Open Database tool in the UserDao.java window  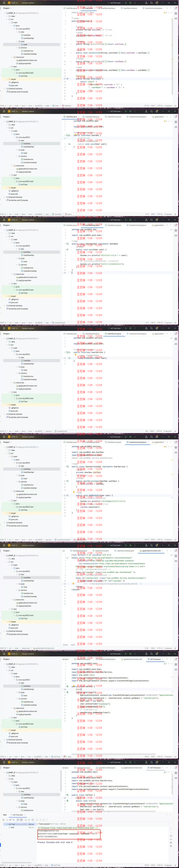pyautogui.click(x=176, y=122)
